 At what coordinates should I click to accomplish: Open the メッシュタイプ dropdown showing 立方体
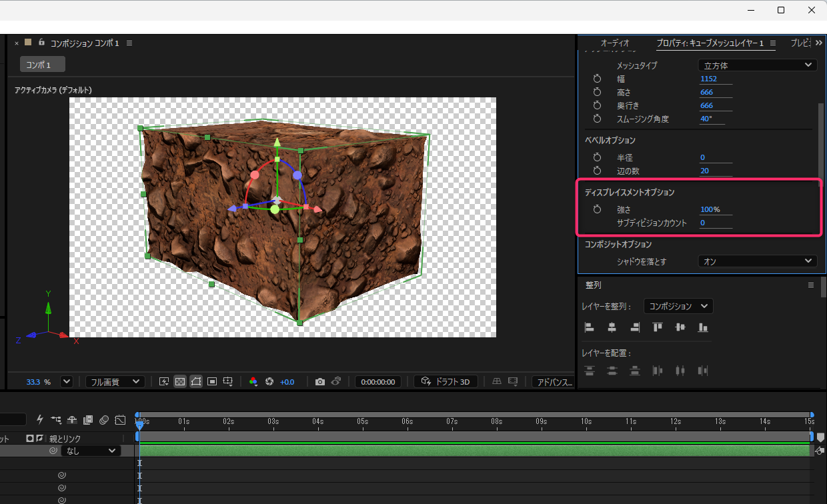(x=757, y=65)
